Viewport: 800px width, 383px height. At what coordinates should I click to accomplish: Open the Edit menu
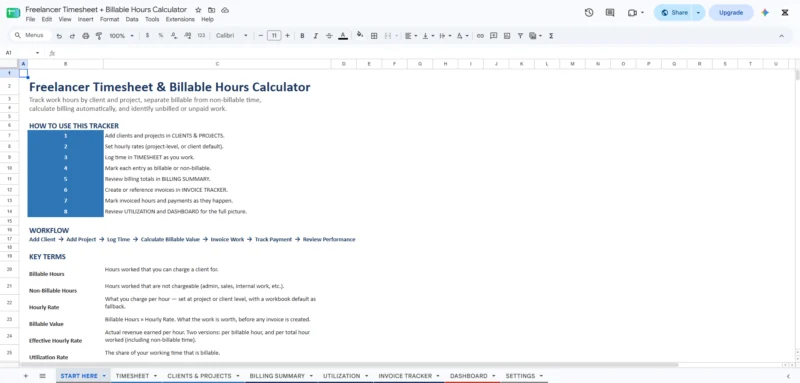[47, 19]
